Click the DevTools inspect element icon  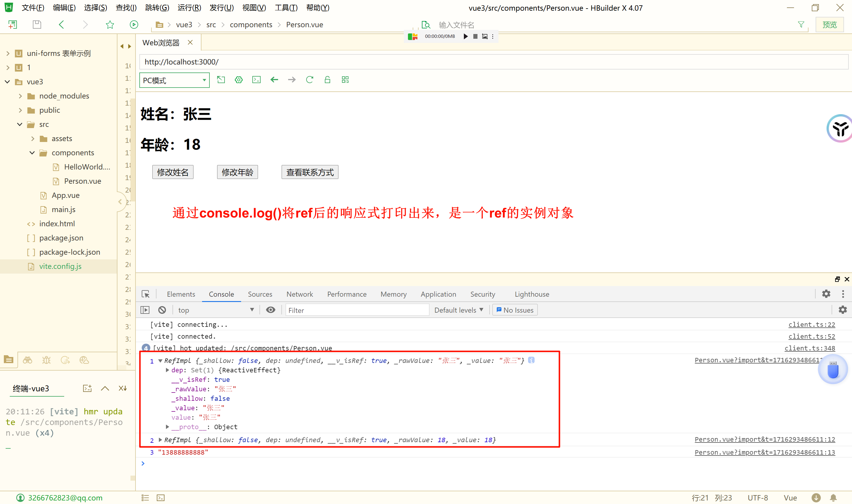(x=146, y=294)
